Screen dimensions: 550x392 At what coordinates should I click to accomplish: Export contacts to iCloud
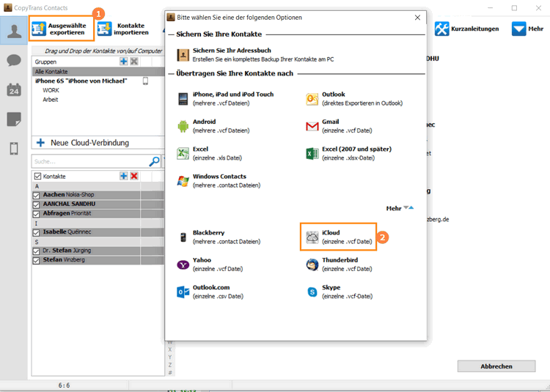point(339,237)
